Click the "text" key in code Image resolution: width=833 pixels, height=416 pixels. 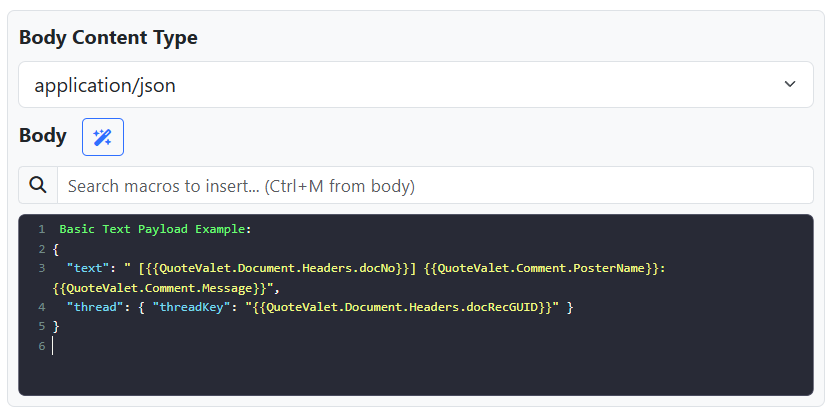(x=85, y=268)
